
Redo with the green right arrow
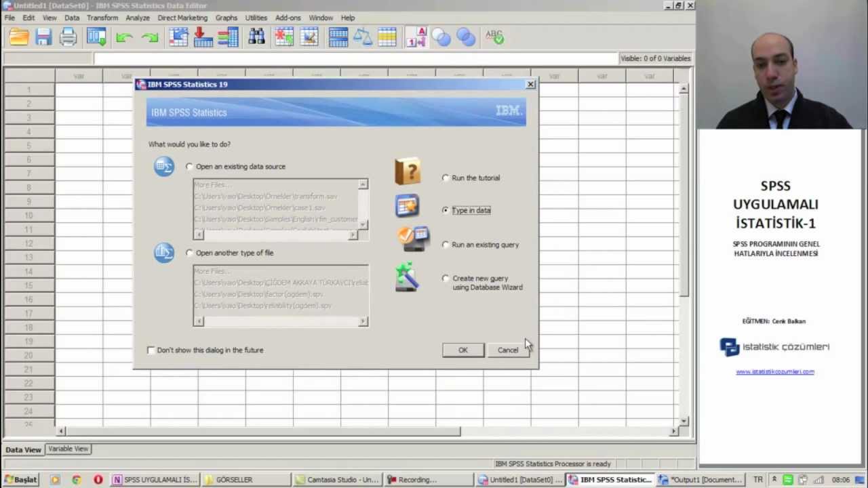(x=149, y=37)
